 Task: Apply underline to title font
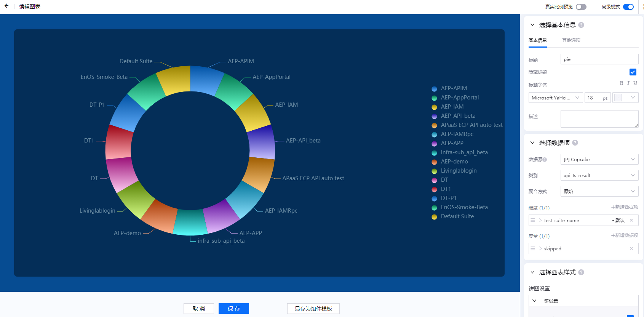635,83
